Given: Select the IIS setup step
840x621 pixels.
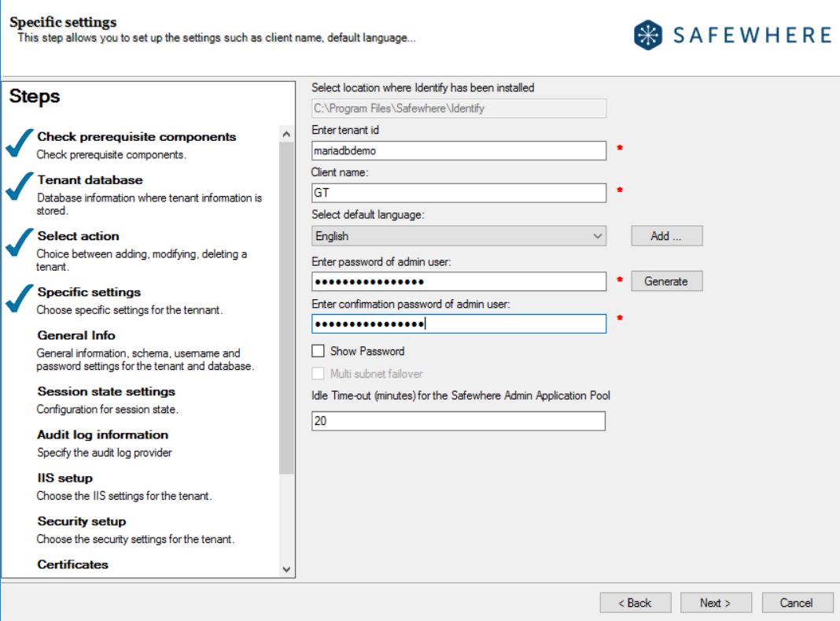Looking at the screenshot, I should (x=64, y=479).
